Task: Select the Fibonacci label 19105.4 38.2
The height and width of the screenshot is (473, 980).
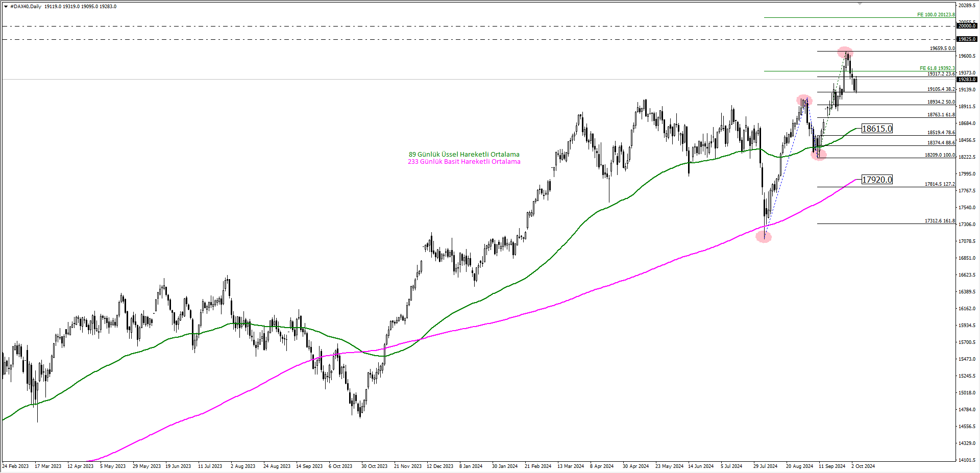Action: 941,89
